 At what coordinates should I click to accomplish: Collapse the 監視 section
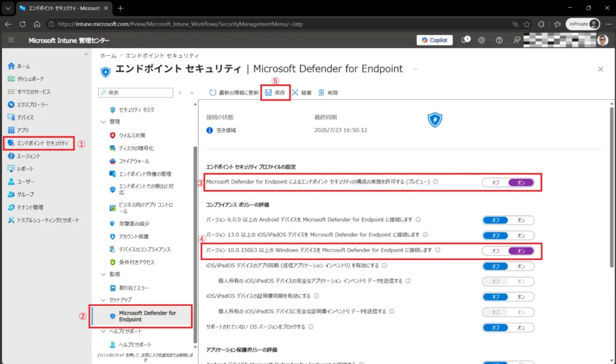coord(103,274)
